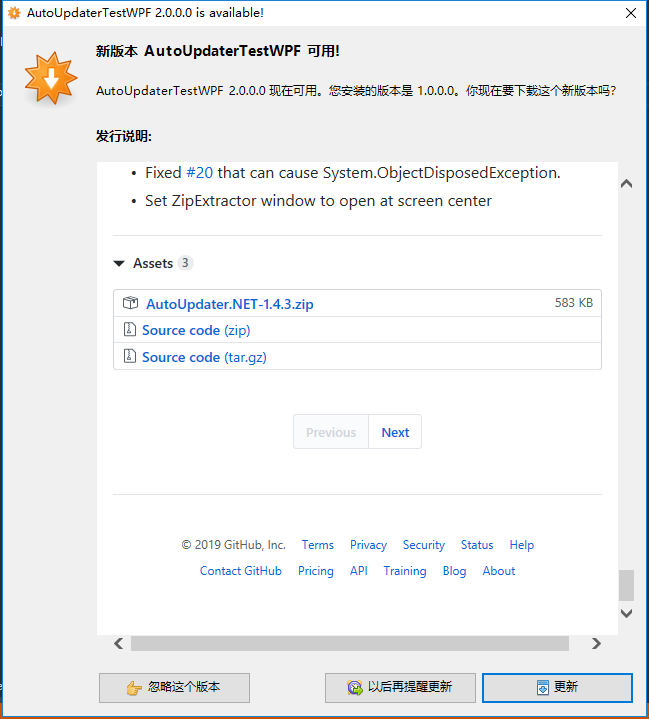Open the API footer link
This screenshot has height=719, width=649.
tap(359, 571)
